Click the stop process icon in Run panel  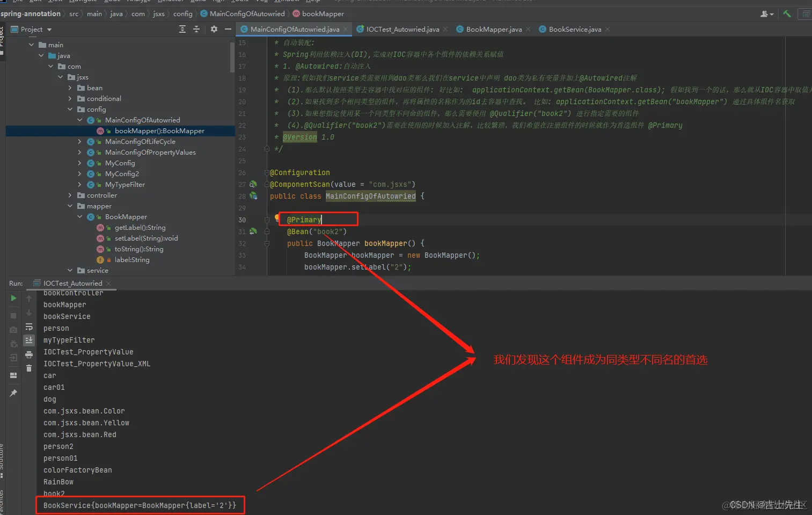(x=13, y=315)
